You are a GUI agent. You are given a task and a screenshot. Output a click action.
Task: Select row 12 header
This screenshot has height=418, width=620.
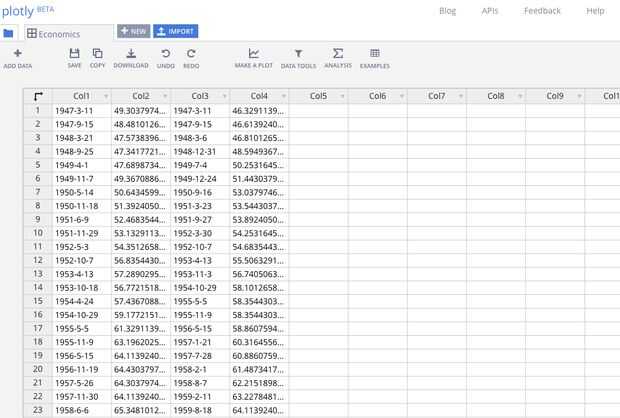(38, 260)
